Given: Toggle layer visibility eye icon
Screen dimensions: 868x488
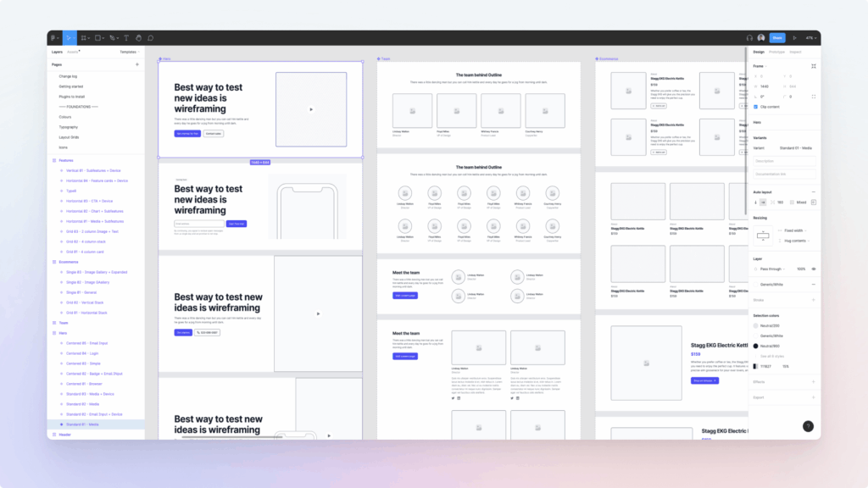Looking at the screenshot, I should coord(813,269).
